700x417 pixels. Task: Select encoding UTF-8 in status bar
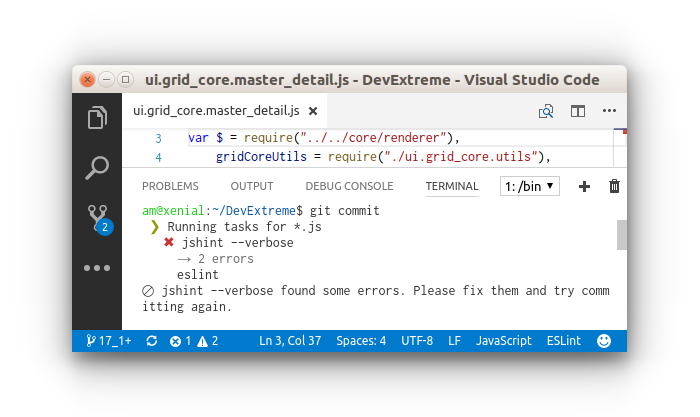[x=416, y=341]
